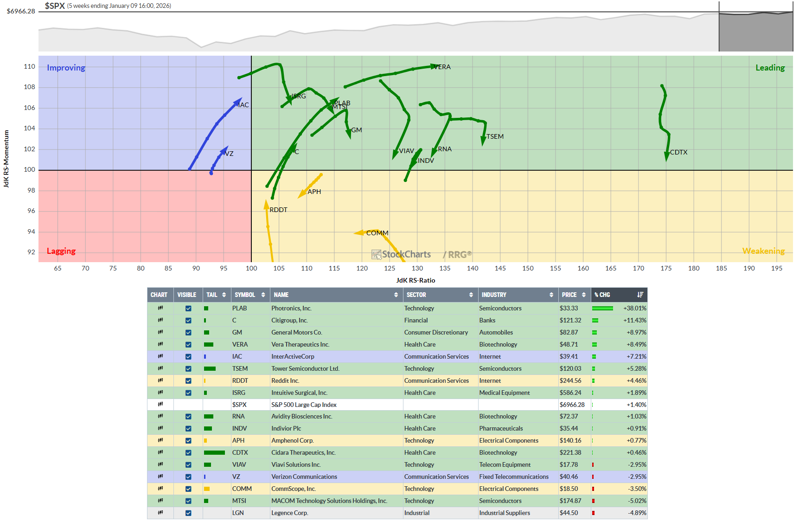Open chart icon for MTSI row
Viewport: 812px width, 522px height.
[x=160, y=501]
